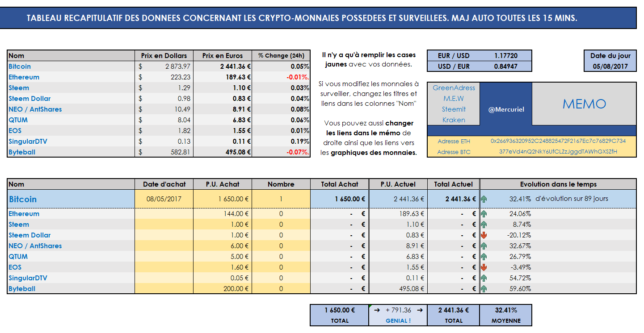Select the ETH address 0x266936... cell
The height and width of the screenshot is (333, 644).
pos(558,141)
